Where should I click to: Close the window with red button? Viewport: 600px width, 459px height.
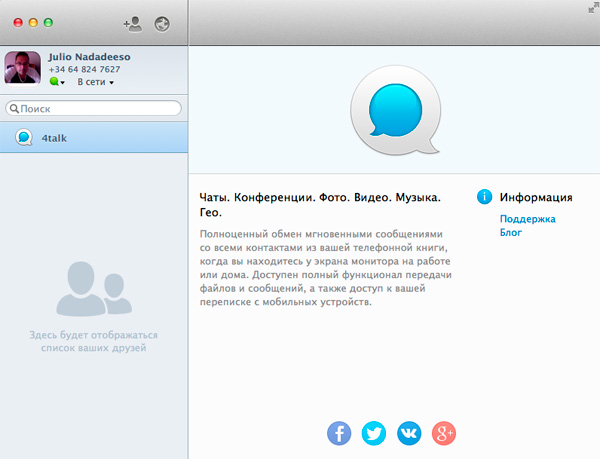[x=17, y=22]
